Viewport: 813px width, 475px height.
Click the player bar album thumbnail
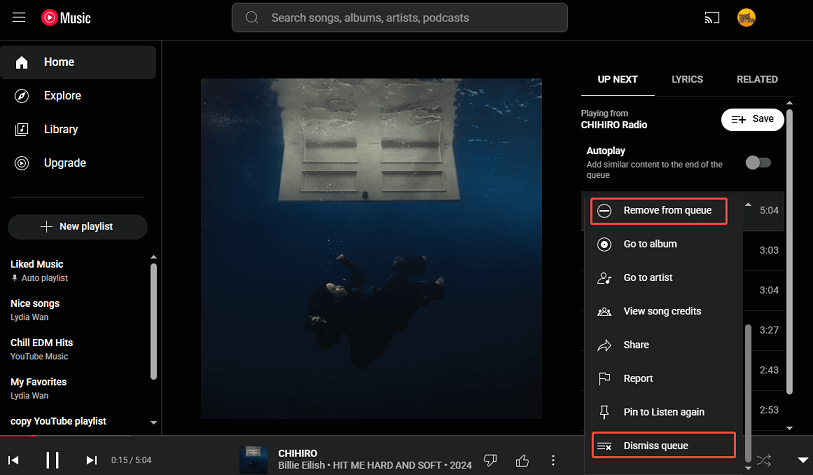tap(253, 459)
